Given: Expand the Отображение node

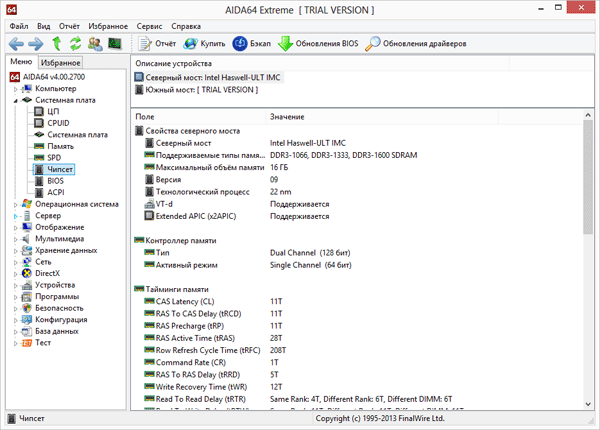Looking at the screenshot, I should (16, 228).
